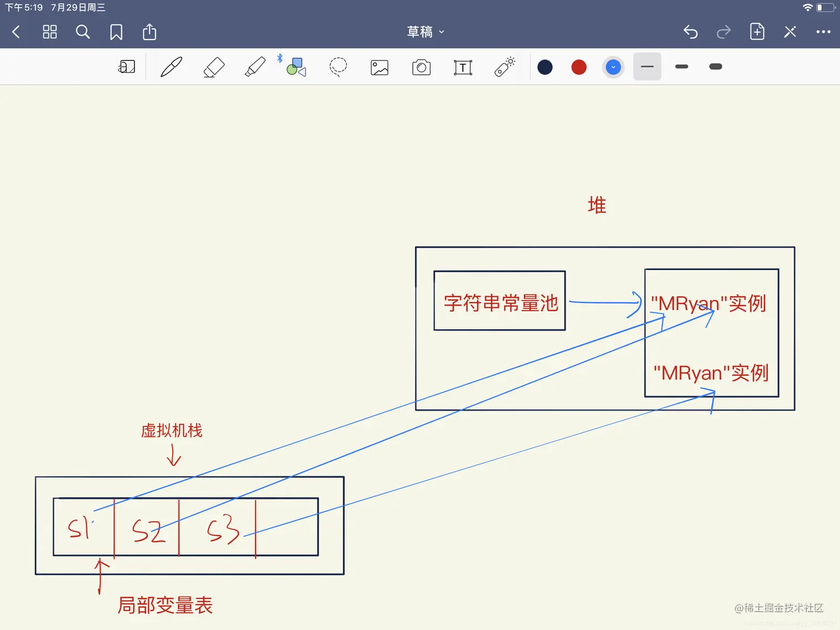This screenshot has height=630, width=840.
Task: Insert a picture with the Image tool
Action: point(379,67)
